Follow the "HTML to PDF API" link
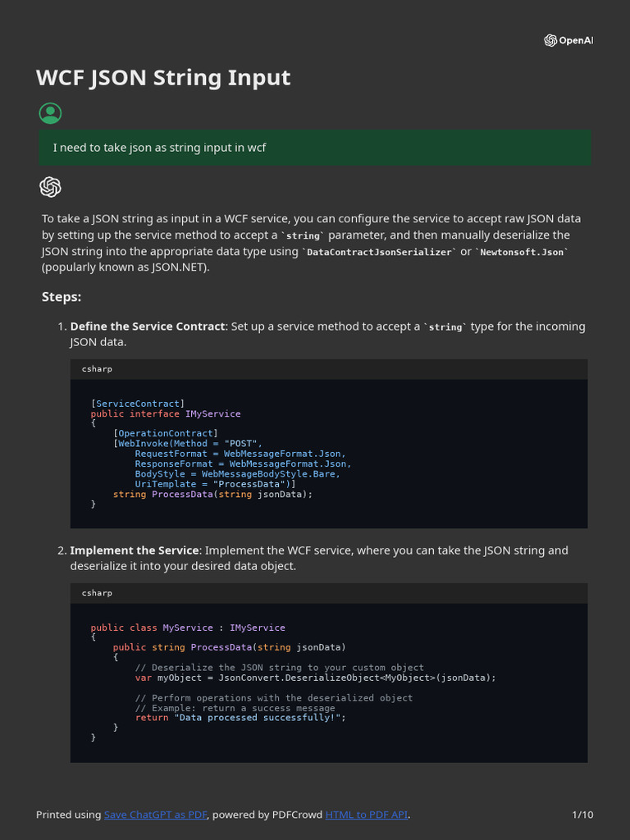Image resolution: width=630 pixels, height=840 pixels. pyautogui.click(x=367, y=815)
